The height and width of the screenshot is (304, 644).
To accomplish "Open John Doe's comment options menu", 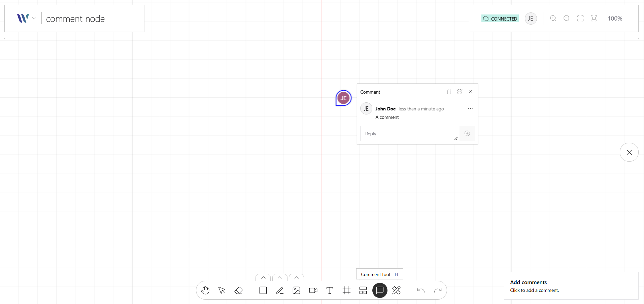I will pyautogui.click(x=470, y=108).
